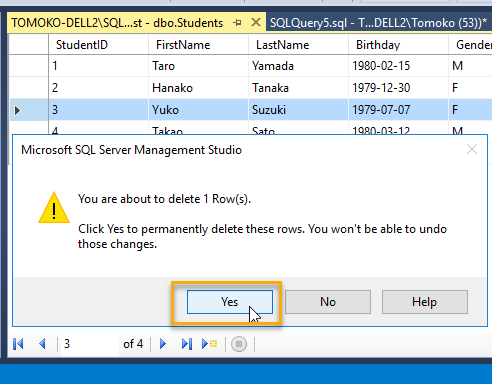
Task: Click the row header of Taro row
Action: tap(29, 66)
